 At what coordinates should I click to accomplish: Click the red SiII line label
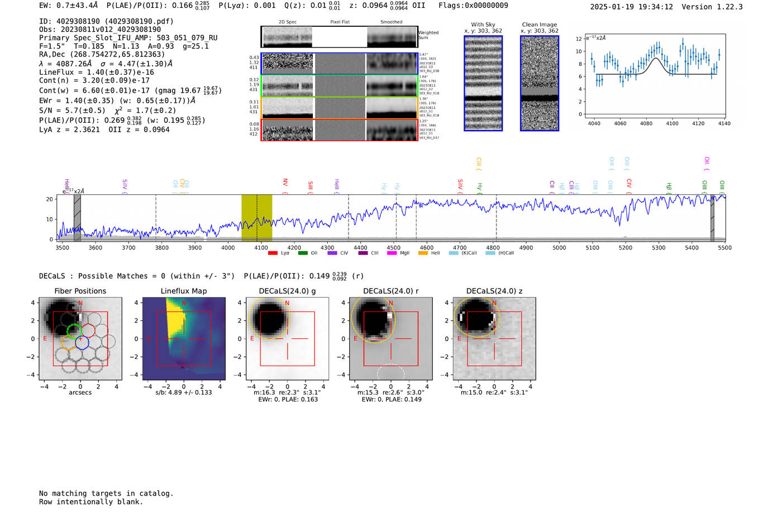[x=311, y=187]
